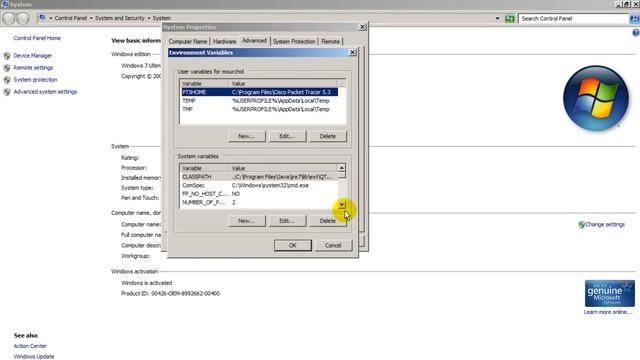Open the address bar history dropdown arrow
Viewport: 640px width, 360px height.
[x=497, y=18]
